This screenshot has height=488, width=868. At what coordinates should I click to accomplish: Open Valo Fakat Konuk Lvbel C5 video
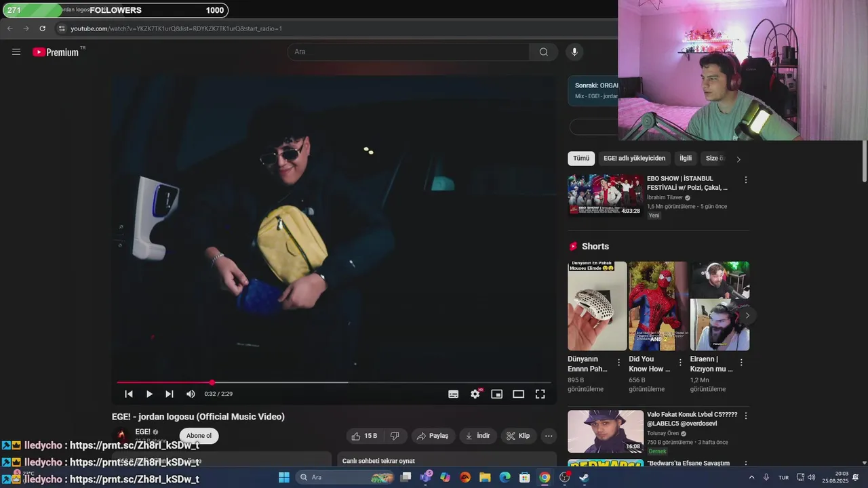click(606, 431)
